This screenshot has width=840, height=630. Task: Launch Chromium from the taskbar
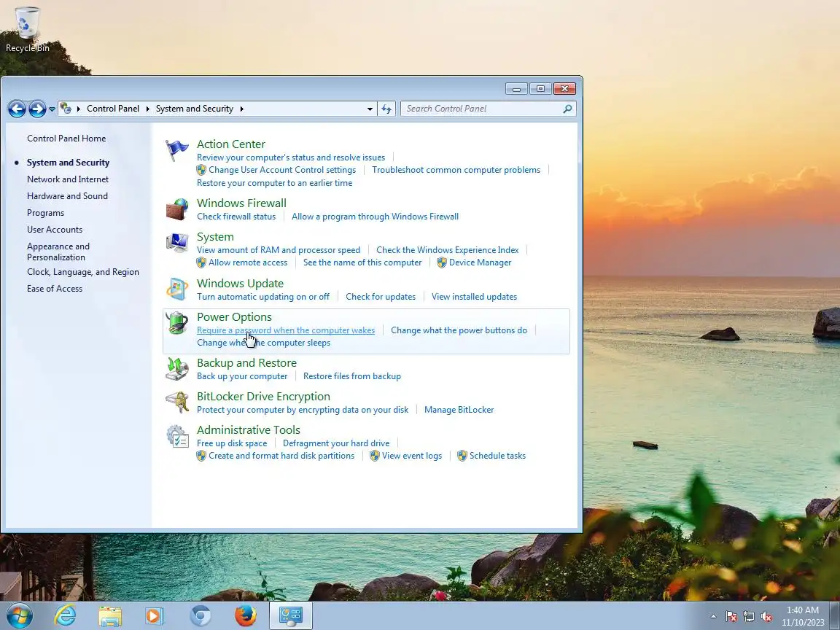click(x=201, y=616)
